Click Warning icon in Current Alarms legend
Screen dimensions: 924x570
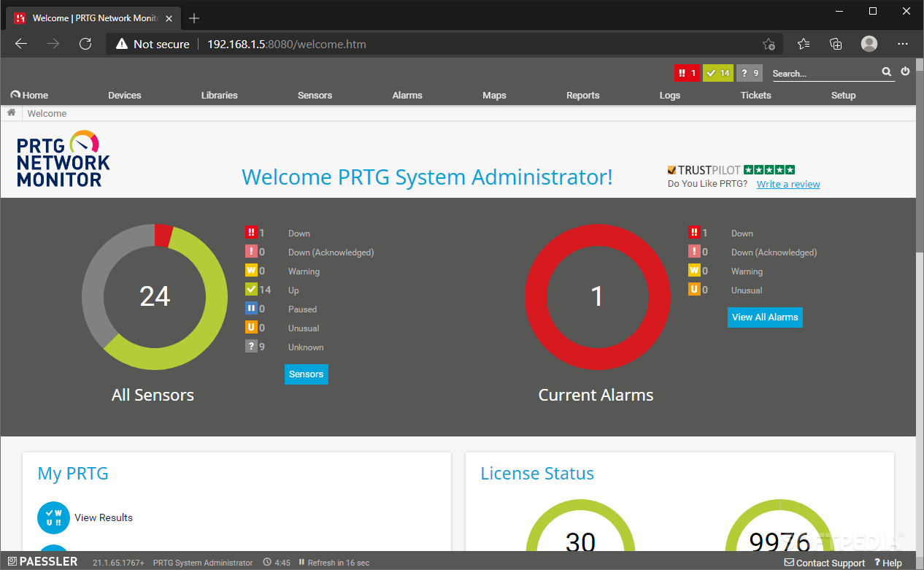694,271
